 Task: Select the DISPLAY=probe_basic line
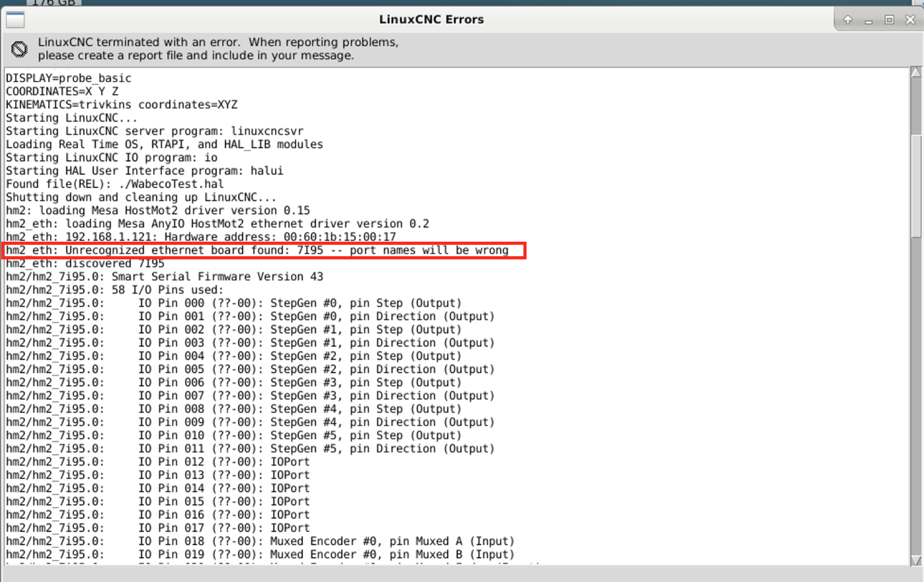[69, 78]
